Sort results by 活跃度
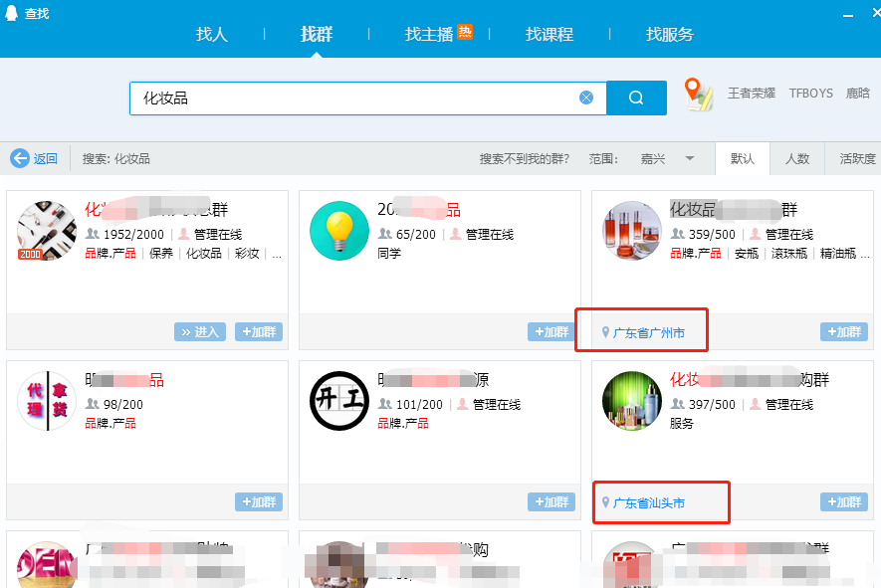 (x=854, y=158)
